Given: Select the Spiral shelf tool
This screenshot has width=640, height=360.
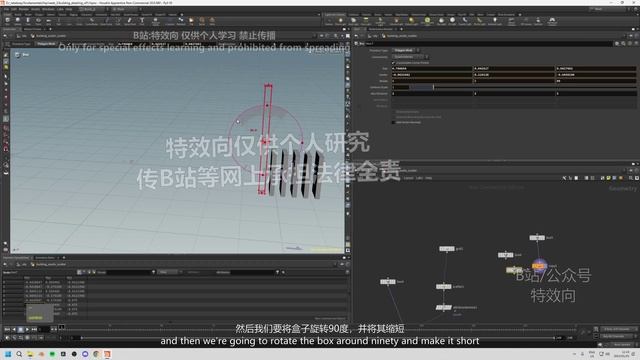Looking at the screenshot, I should 202,21.
